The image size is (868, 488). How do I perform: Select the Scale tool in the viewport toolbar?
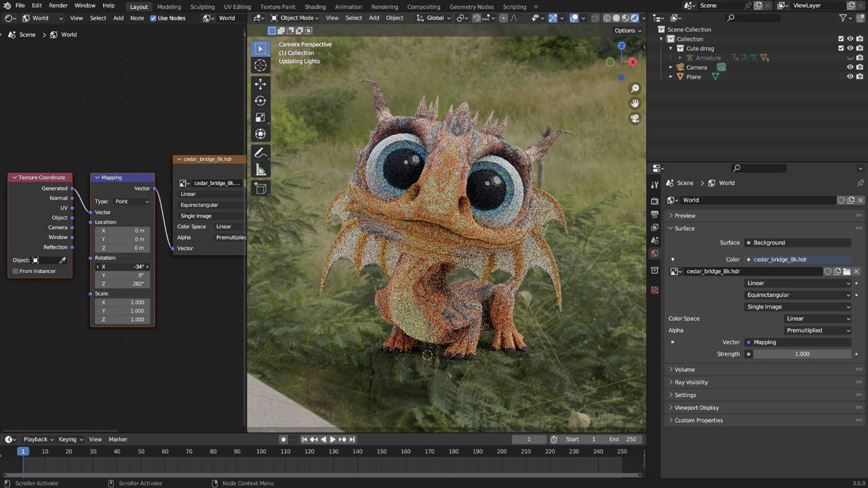pyautogui.click(x=260, y=117)
